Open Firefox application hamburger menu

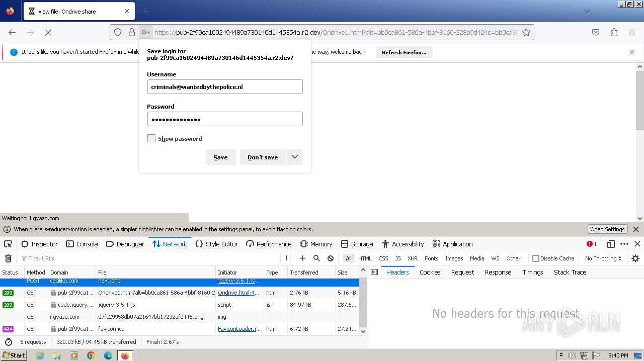coord(632,32)
